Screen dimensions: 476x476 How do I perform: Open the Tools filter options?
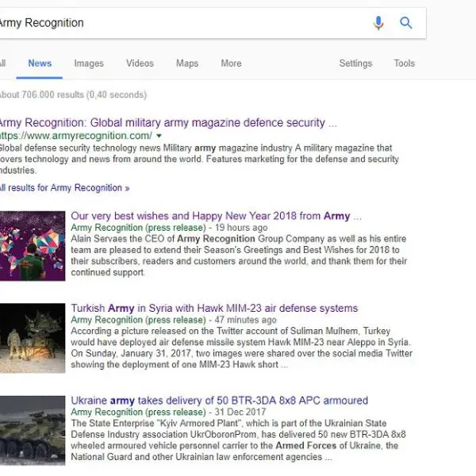click(x=404, y=63)
